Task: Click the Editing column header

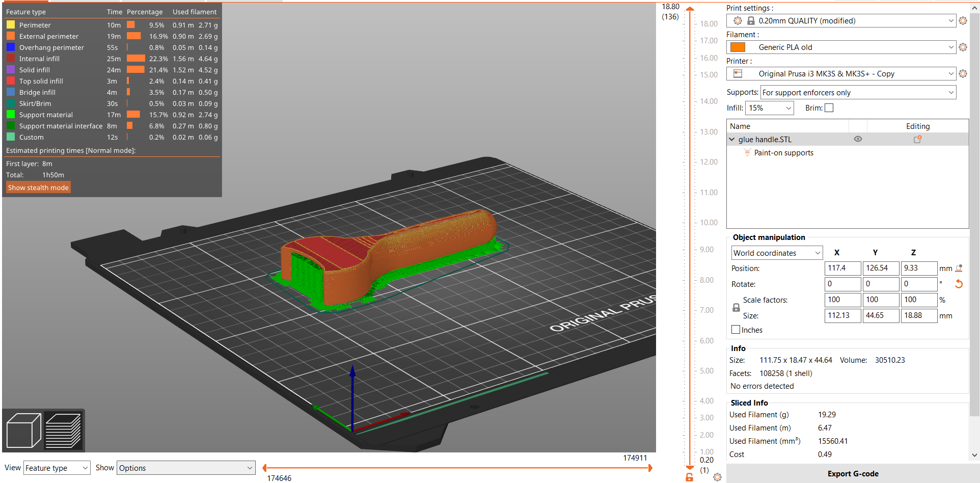Action: (917, 126)
